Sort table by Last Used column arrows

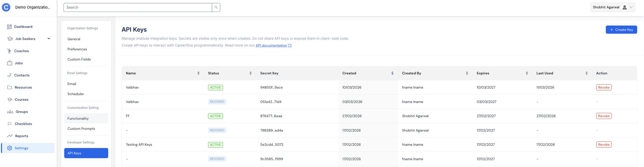(x=586, y=73)
